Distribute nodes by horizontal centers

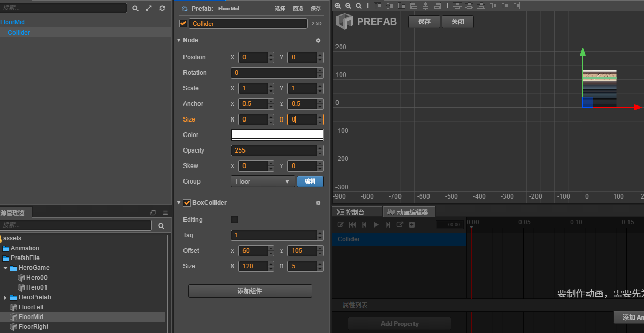point(505,6)
